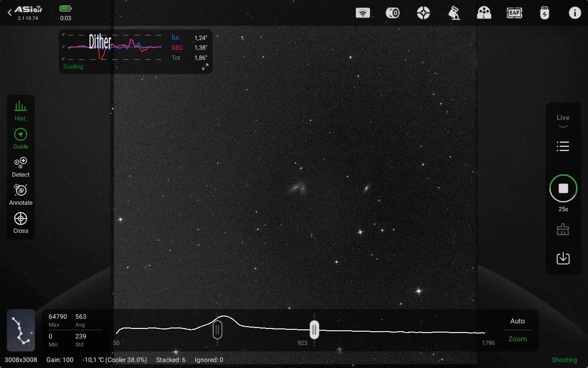588x368 pixels.
Task: Switch to Zoom histogram mode
Action: 517,339
